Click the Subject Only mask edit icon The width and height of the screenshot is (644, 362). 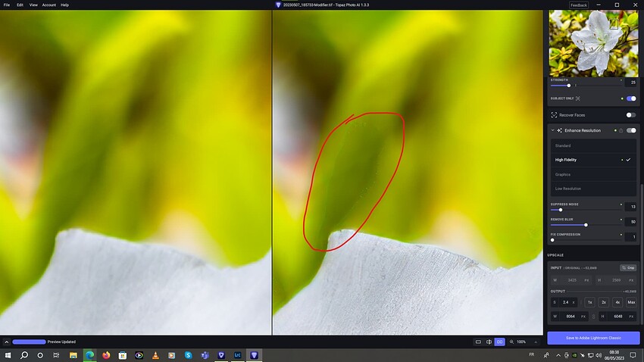(578, 98)
